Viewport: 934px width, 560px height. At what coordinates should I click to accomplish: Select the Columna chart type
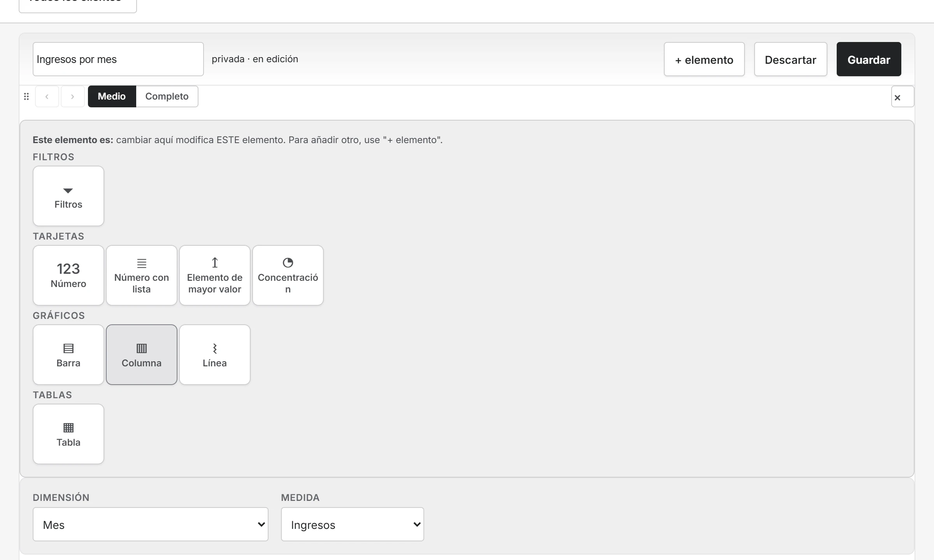[x=142, y=355]
